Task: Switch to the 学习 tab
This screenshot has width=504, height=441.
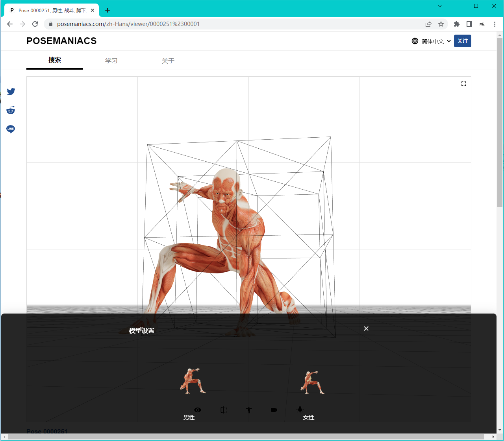Action: (x=111, y=61)
